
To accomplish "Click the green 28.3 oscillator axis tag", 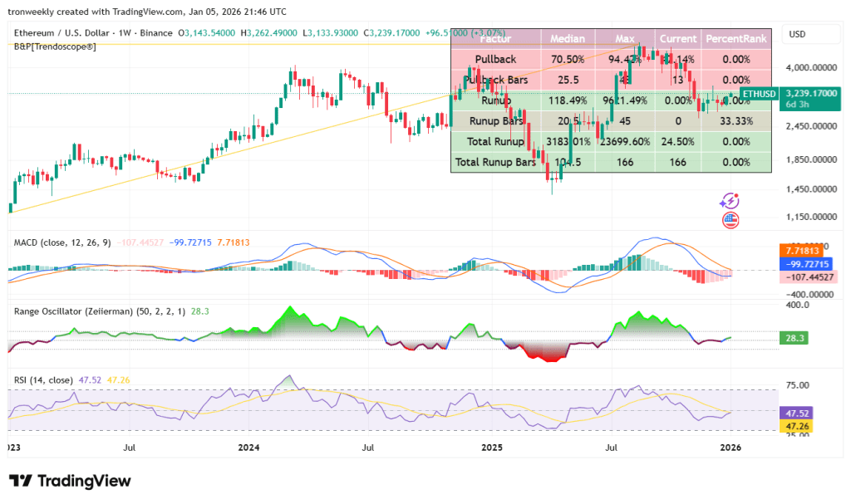I will (x=794, y=338).
